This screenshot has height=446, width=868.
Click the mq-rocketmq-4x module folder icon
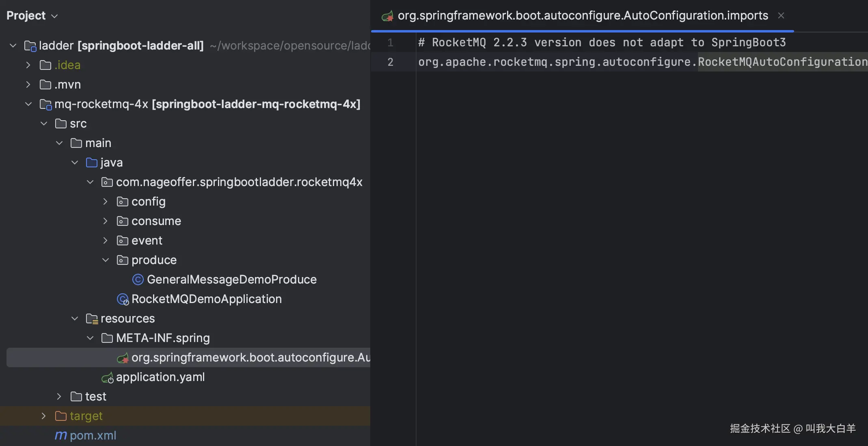[45, 104]
